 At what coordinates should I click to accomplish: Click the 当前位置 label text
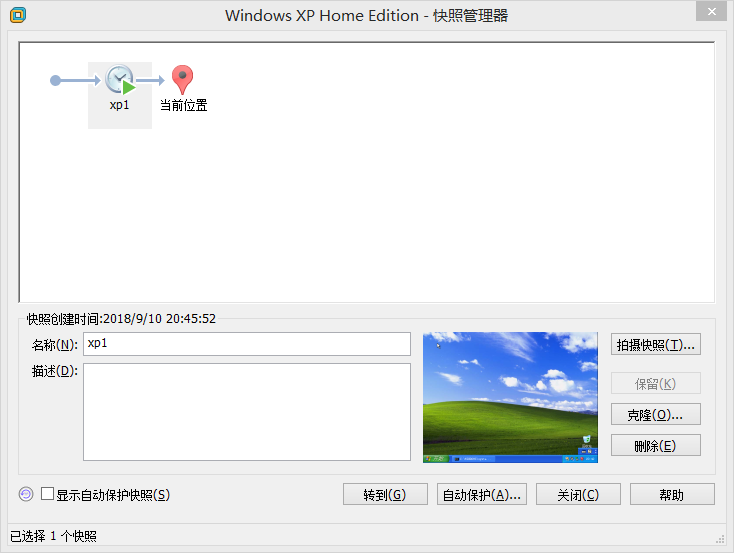(x=184, y=105)
